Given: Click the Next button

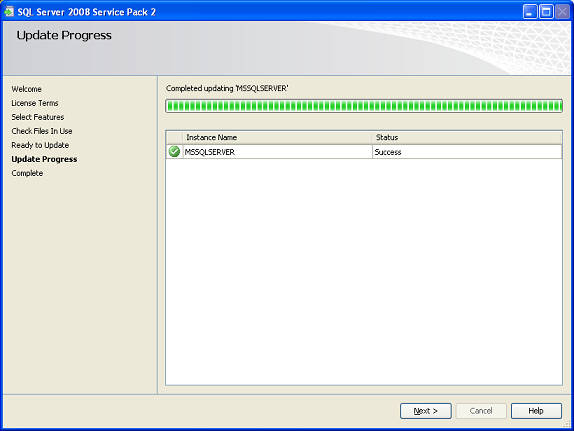Looking at the screenshot, I should [x=426, y=411].
